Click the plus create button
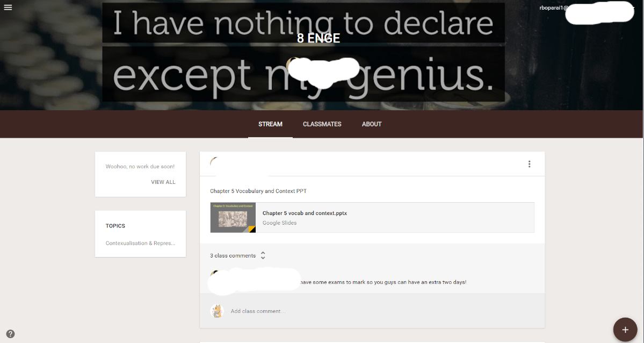The width and height of the screenshot is (644, 343). coord(625,330)
